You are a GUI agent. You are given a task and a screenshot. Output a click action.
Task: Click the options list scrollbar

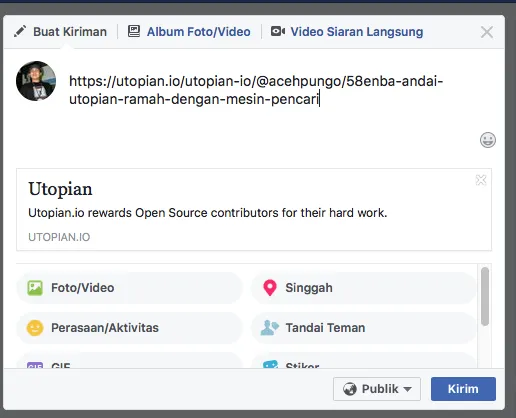coord(485,296)
